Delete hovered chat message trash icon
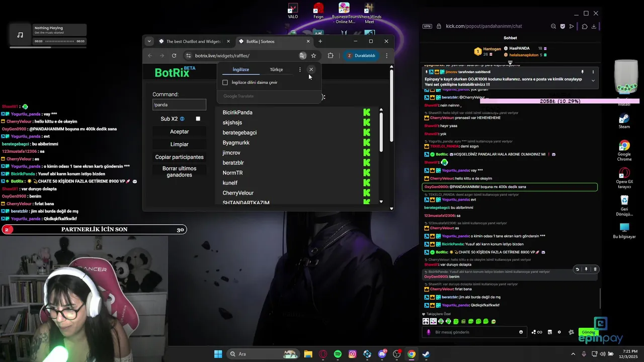Screen dimensions: 644x362 click(x=595, y=269)
